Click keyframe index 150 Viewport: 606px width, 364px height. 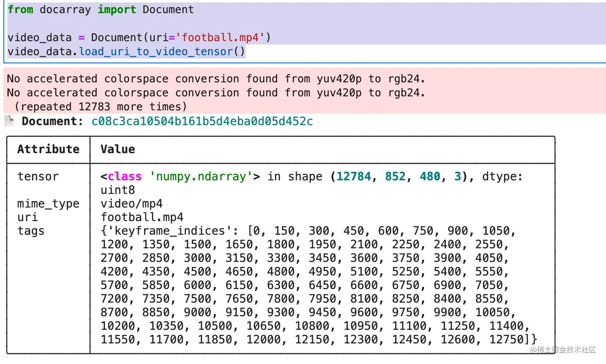(x=284, y=231)
